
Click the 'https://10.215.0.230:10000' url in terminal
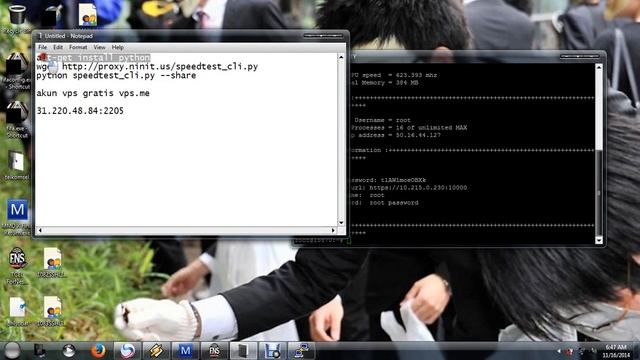point(418,188)
